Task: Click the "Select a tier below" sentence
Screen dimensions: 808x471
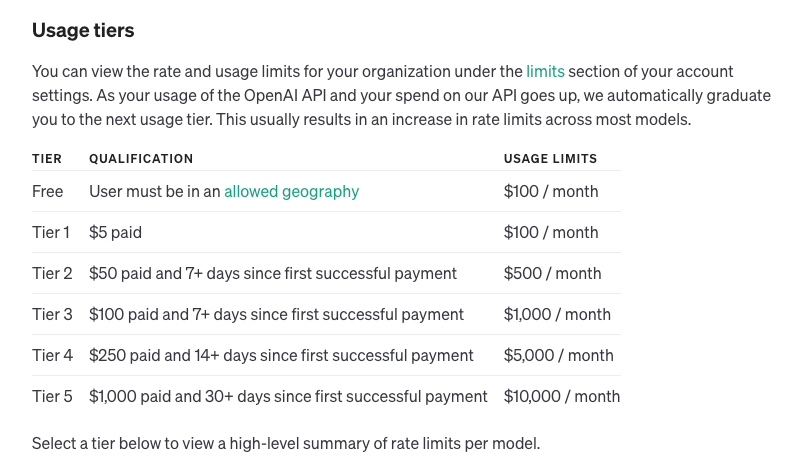Action: pyautogui.click(x=286, y=442)
